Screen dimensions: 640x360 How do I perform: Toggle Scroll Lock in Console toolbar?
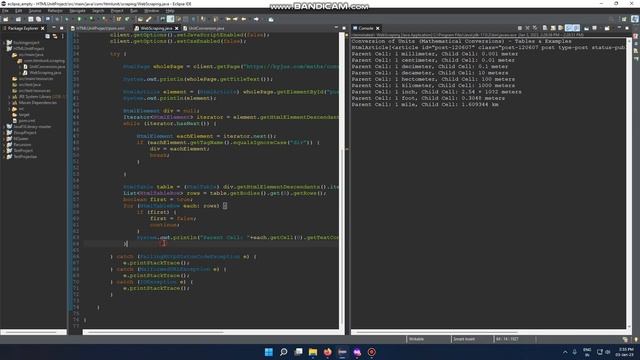(x=553, y=28)
